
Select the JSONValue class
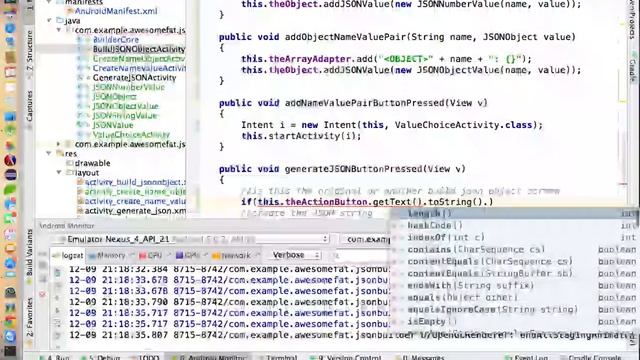113,125
